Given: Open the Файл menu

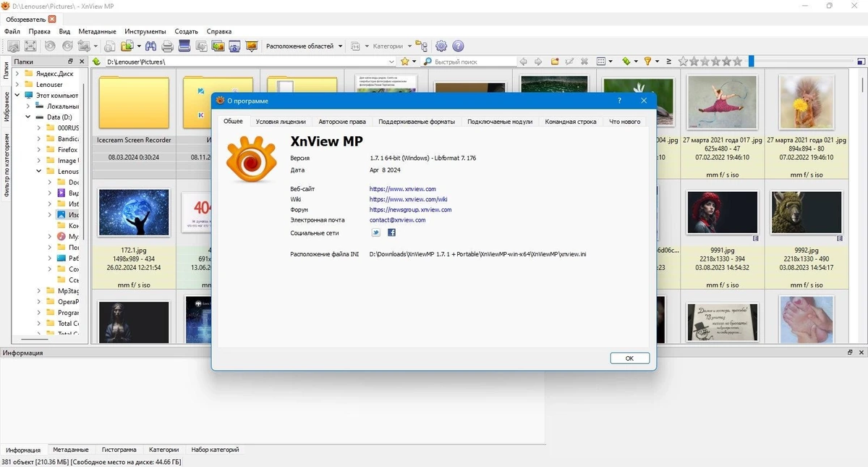Looking at the screenshot, I should [12, 32].
